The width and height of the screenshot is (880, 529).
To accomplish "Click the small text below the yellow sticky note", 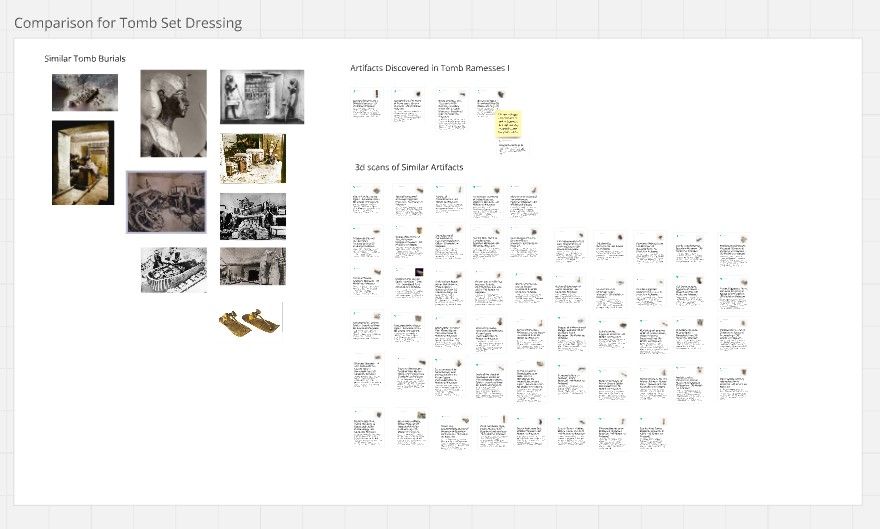I will tap(511, 148).
